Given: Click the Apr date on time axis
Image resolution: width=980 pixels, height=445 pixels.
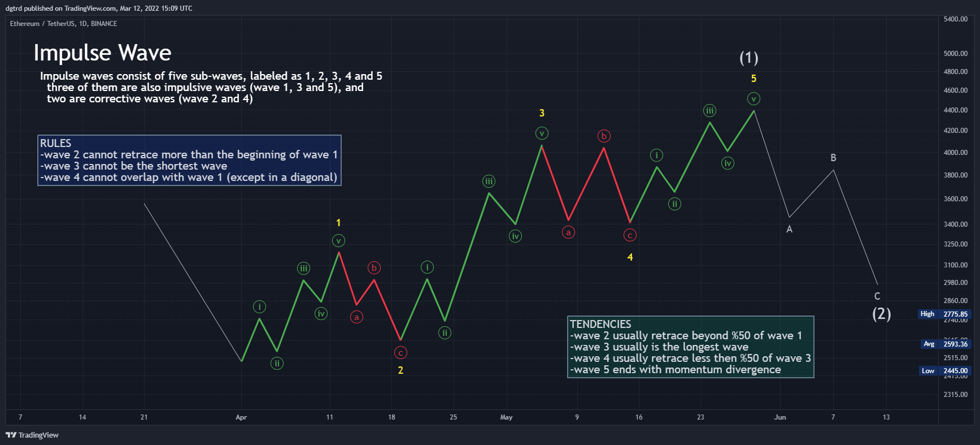Looking at the screenshot, I should coord(241,417).
